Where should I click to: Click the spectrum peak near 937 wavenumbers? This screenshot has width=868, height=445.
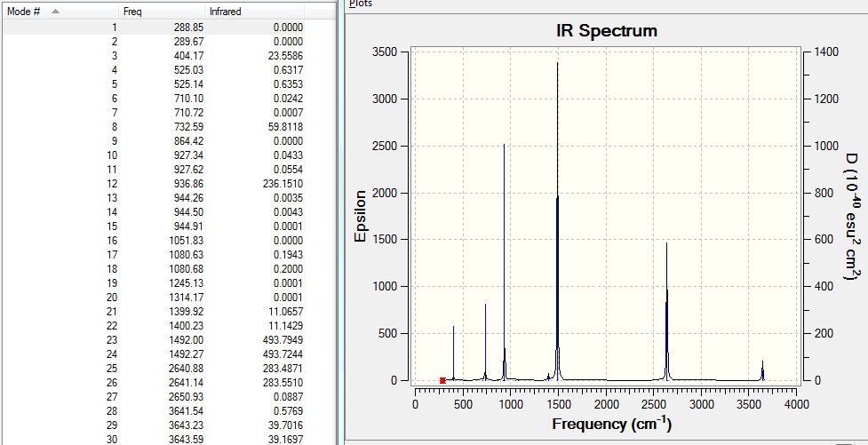(x=504, y=260)
